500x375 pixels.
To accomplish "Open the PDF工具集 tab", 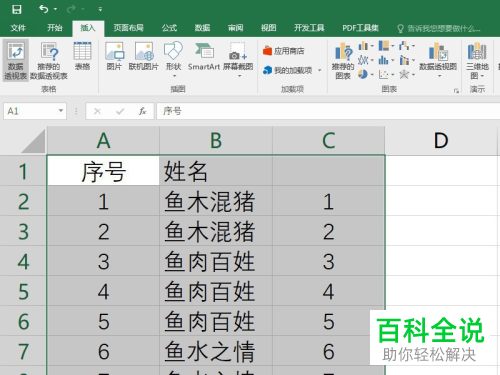I will click(x=360, y=28).
